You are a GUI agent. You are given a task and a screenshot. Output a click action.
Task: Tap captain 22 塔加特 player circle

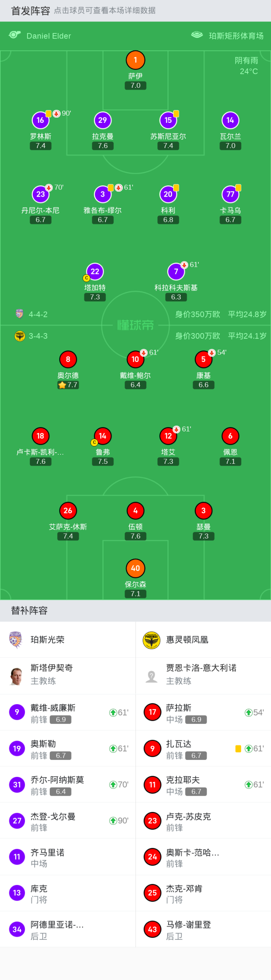coord(95,271)
